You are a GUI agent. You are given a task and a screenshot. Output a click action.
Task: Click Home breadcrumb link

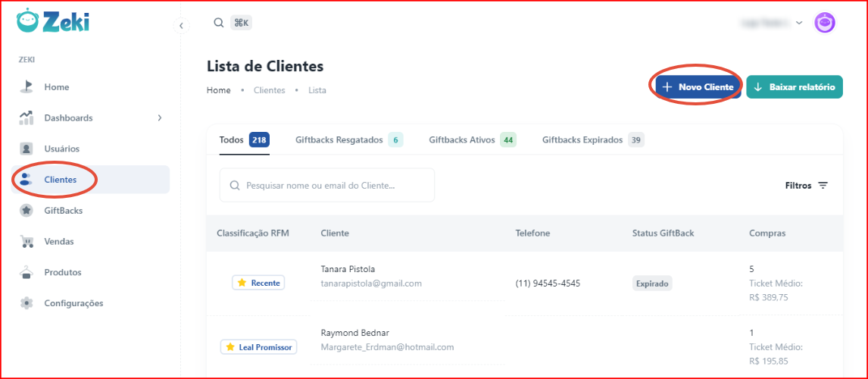click(219, 90)
